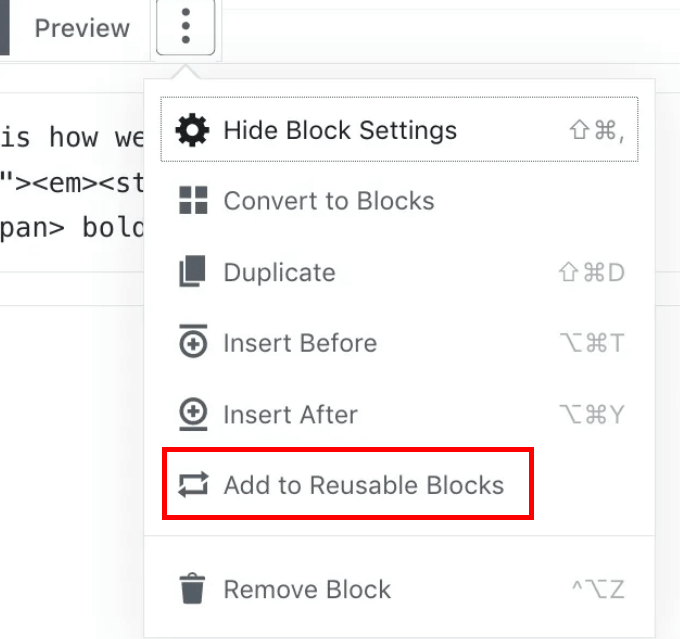This screenshot has height=639, width=680.
Task: Select Hide Block Settings menu entry
Action: tap(399, 130)
